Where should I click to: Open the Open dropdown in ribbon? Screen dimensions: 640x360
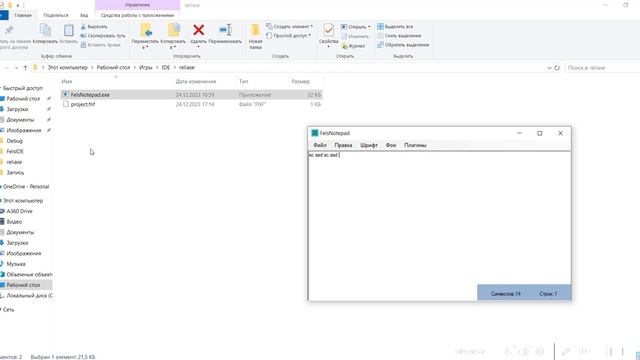[x=356, y=27]
